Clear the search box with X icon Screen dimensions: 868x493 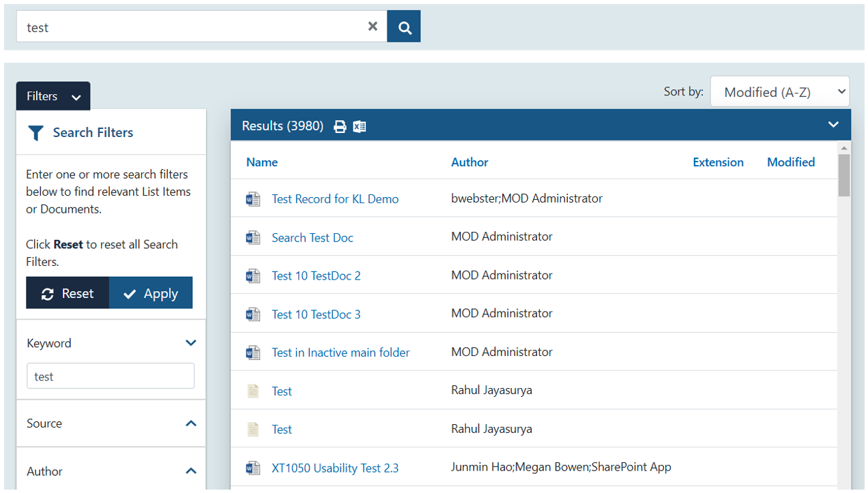pos(373,27)
